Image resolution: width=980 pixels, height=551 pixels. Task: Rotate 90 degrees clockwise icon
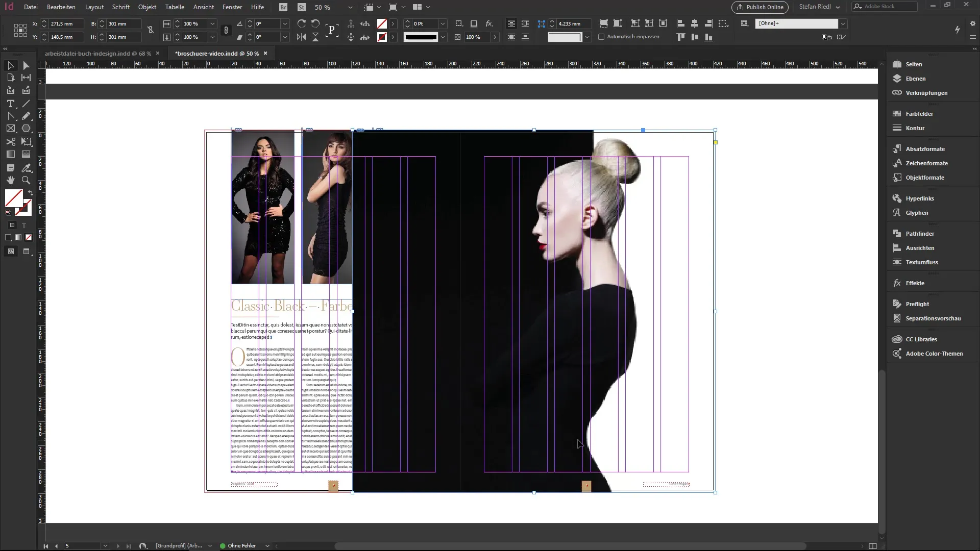click(x=302, y=23)
